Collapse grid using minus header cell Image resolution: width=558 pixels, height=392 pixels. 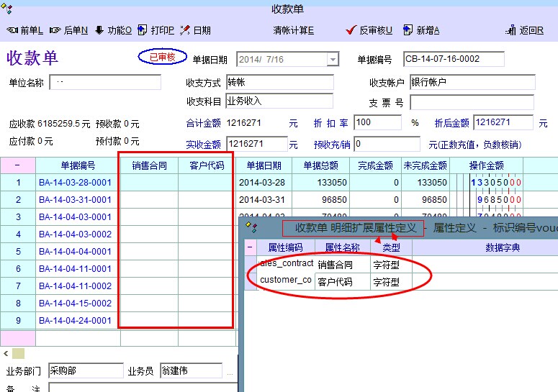pos(17,165)
